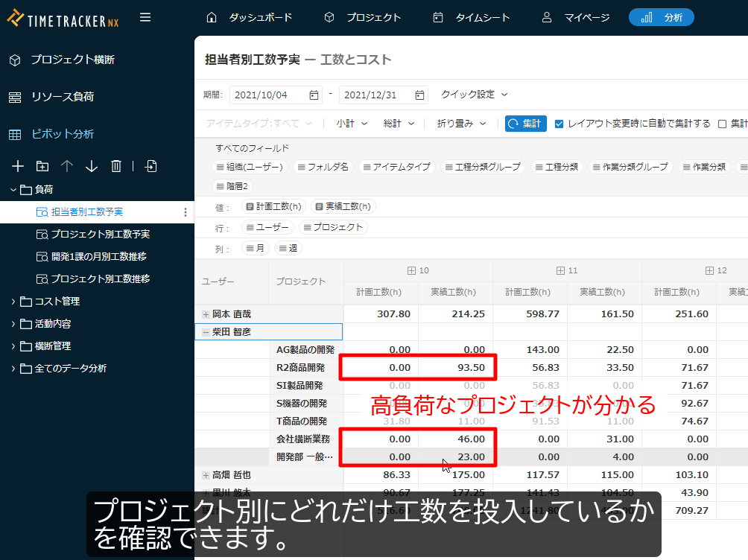Click the TimeTracker NX logo

(x=63, y=19)
